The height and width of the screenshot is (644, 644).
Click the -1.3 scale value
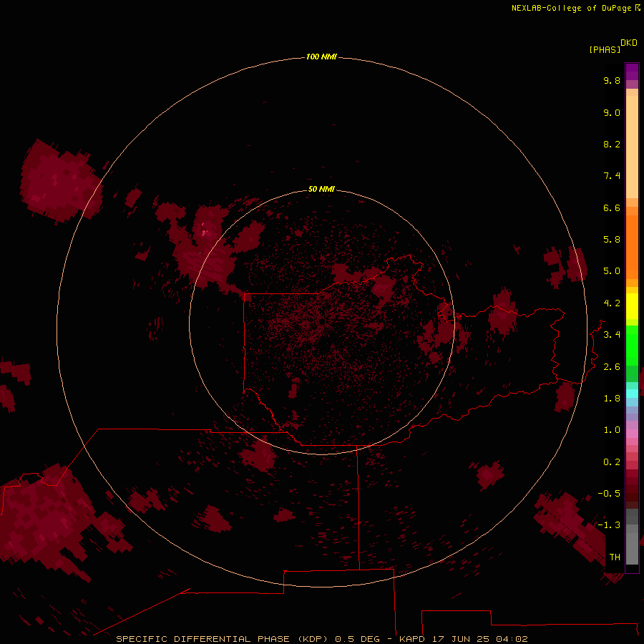(x=609, y=525)
